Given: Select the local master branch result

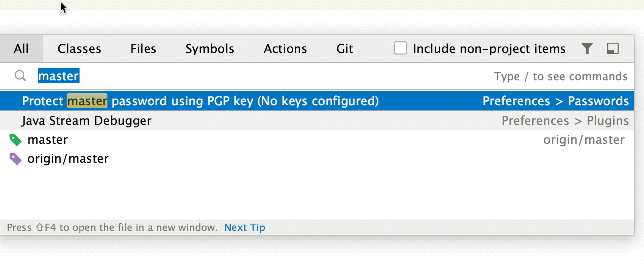Looking at the screenshot, I should point(48,139).
